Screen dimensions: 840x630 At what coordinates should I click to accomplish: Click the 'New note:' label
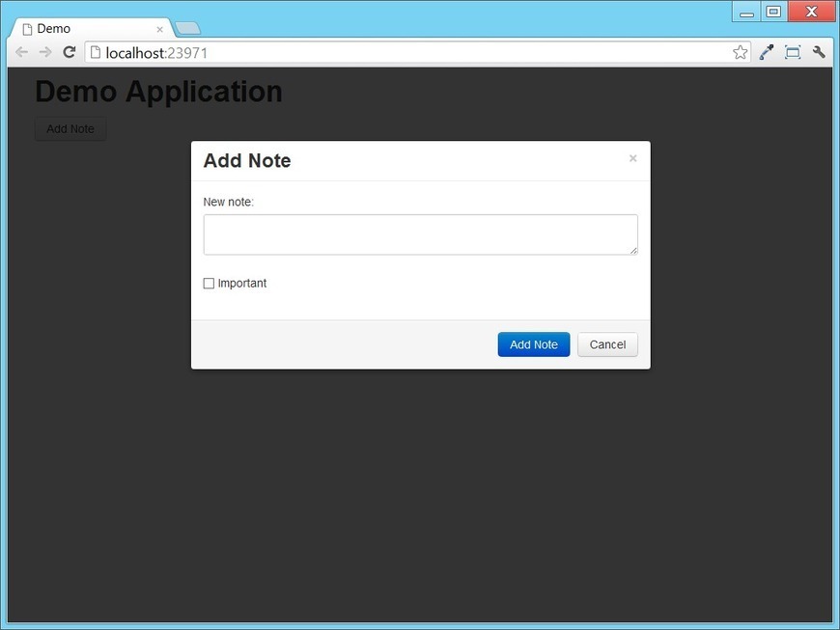228,202
